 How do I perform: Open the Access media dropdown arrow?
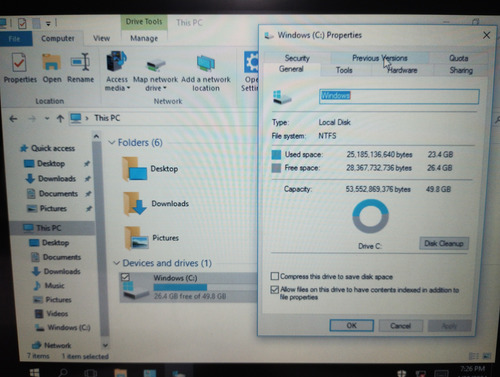coord(128,88)
